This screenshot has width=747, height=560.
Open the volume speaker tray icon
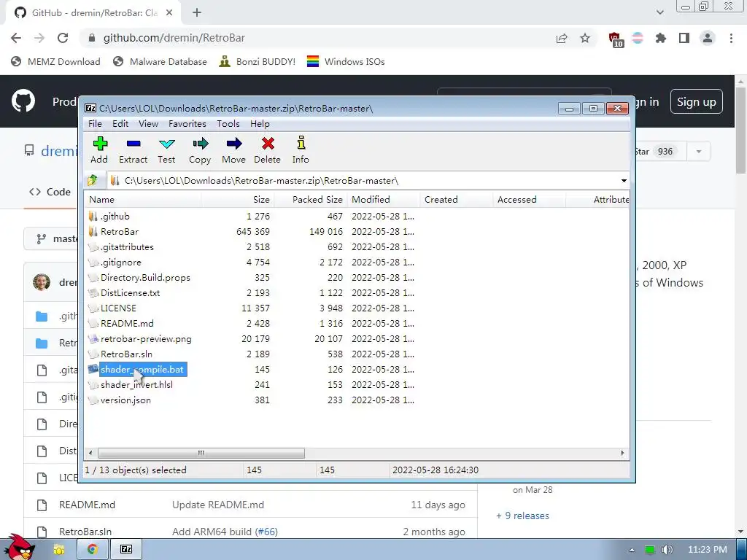(x=667, y=550)
